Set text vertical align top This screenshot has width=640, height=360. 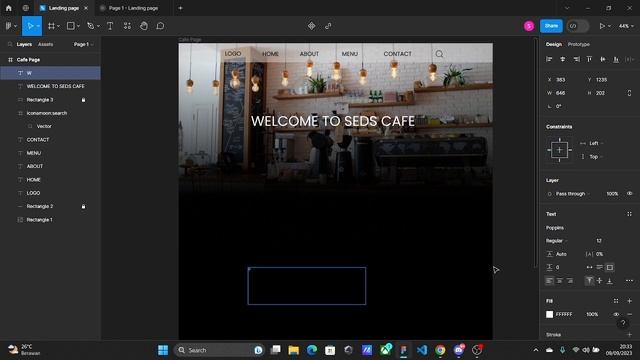pos(589,281)
